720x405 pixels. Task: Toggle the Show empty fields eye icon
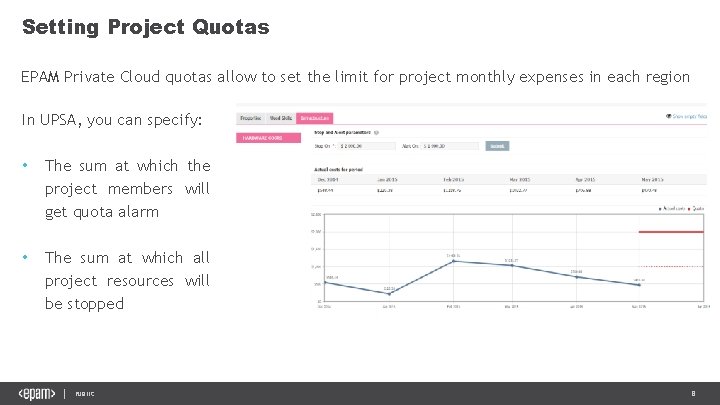[x=669, y=117]
